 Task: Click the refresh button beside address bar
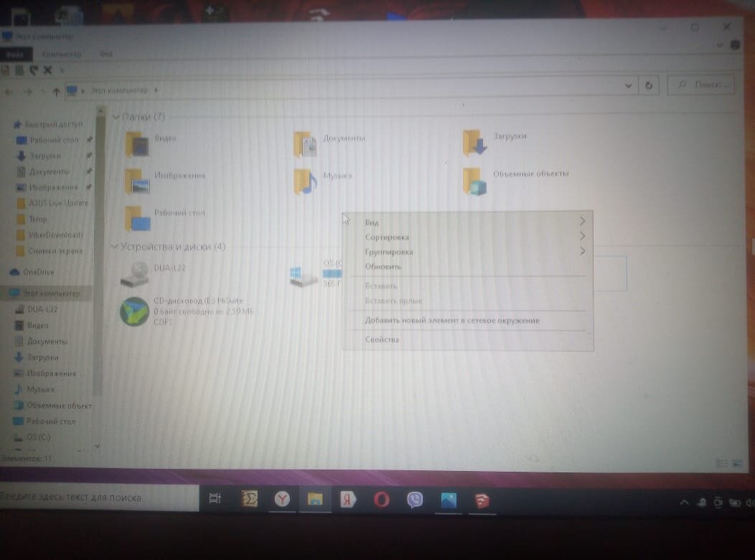(649, 85)
